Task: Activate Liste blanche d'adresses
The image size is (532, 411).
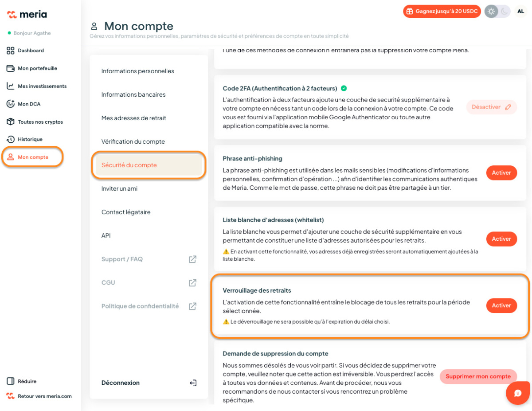Action: 501,239
